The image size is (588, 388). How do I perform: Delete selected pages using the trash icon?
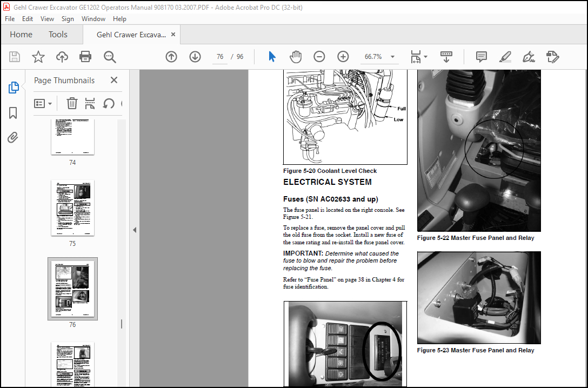(x=72, y=103)
